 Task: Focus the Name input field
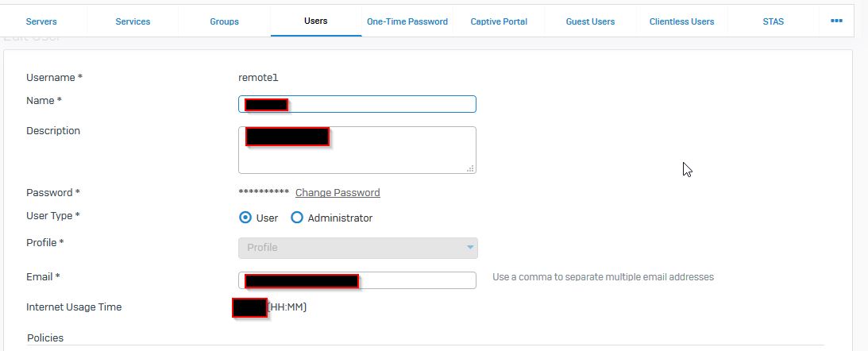[x=357, y=104]
